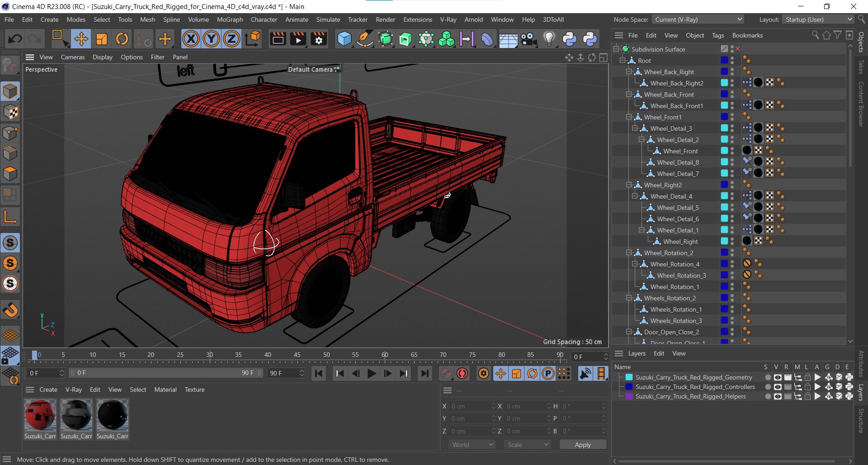
Task: Click Render View clapperboard icon
Action: click(x=278, y=39)
